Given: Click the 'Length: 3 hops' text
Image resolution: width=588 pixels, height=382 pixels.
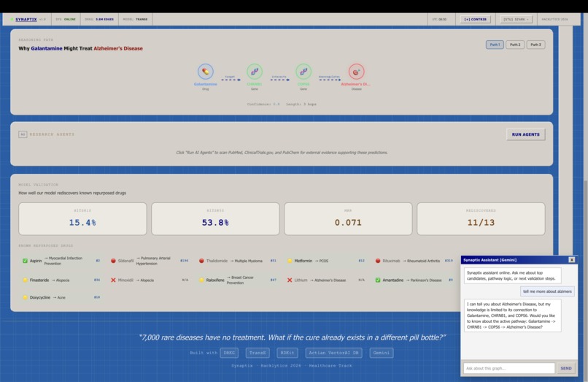Looking at the screenshot, I should point(301,104).
